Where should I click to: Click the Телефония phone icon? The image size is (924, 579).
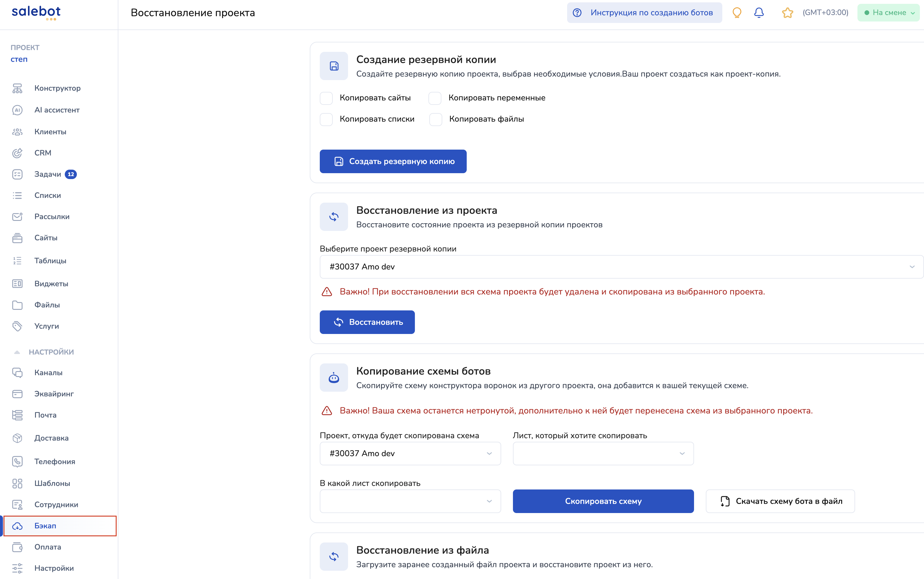(17, 461)
